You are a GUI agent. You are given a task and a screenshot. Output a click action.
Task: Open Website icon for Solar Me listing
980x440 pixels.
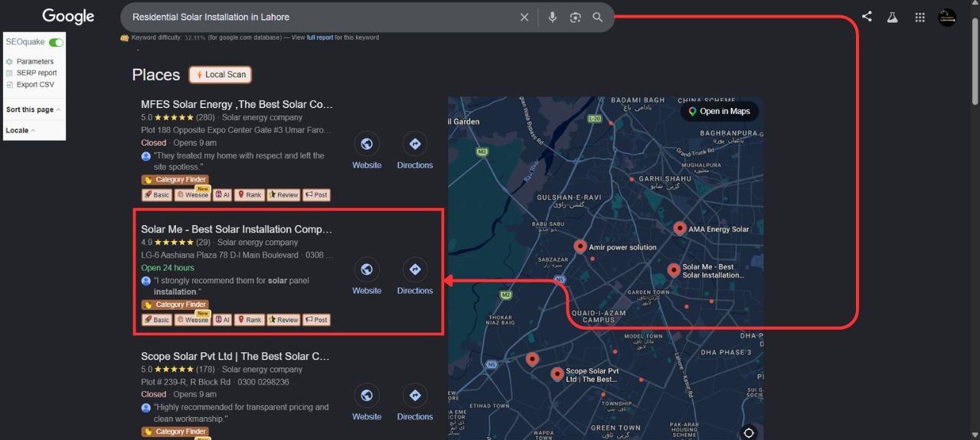pos(367,269)
